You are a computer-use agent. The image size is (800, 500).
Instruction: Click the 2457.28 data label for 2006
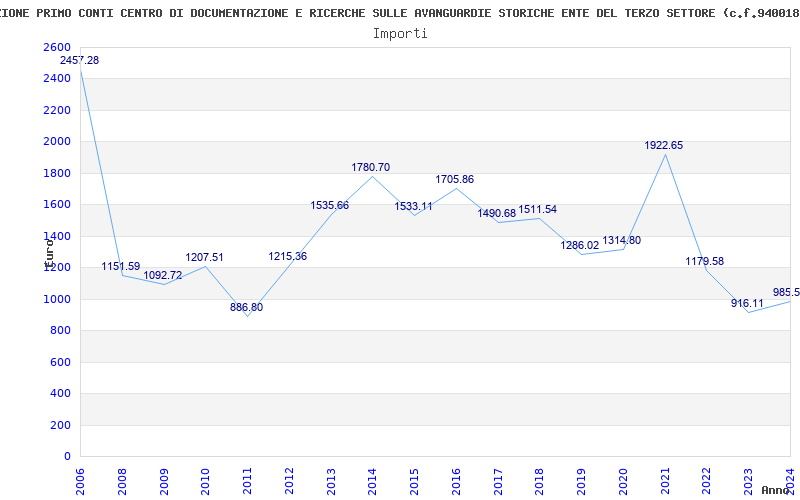pyautogui.click(x=79, y=61)
